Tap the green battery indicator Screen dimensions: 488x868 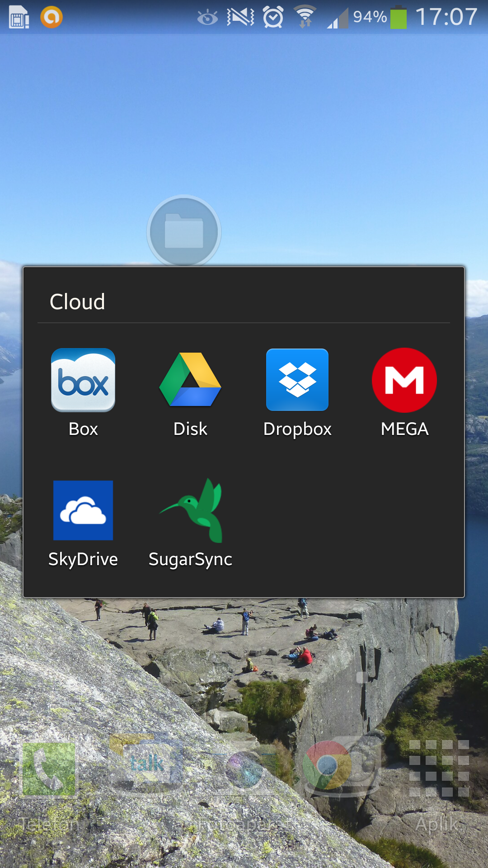coord(398,17)
